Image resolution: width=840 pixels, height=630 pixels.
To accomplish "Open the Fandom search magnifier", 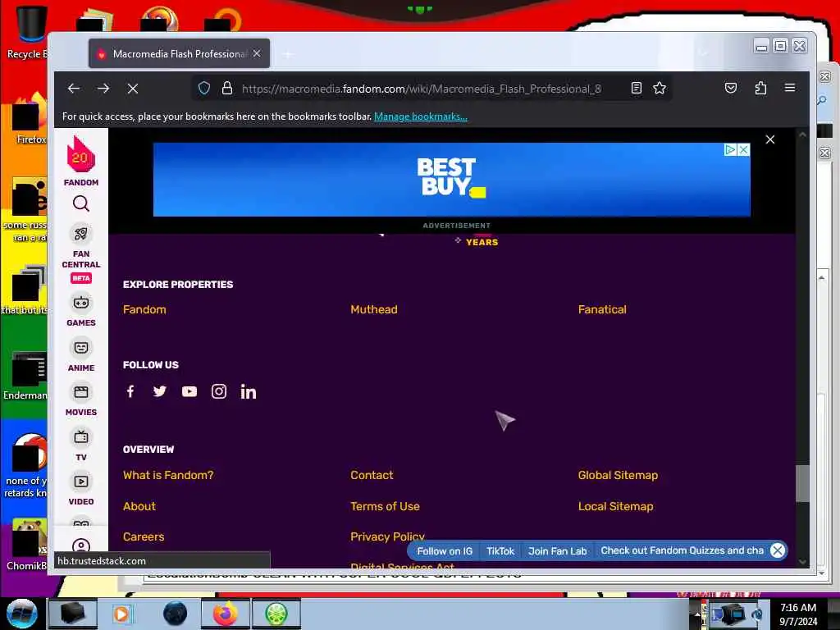I will point(81,203).
